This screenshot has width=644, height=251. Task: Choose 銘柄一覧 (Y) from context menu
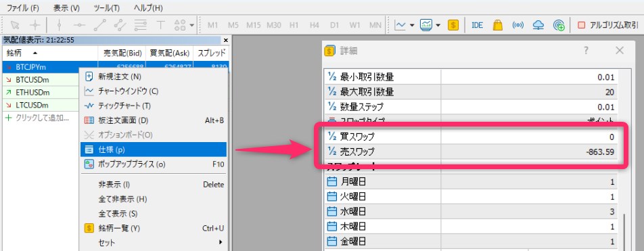pyautogui.click(x=154, y=228)
